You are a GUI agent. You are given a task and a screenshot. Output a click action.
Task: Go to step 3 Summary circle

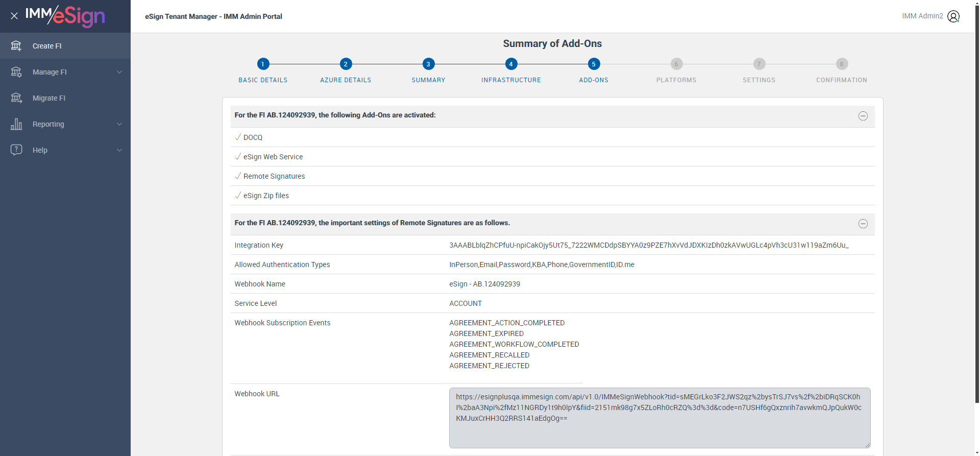coord(428,64)
